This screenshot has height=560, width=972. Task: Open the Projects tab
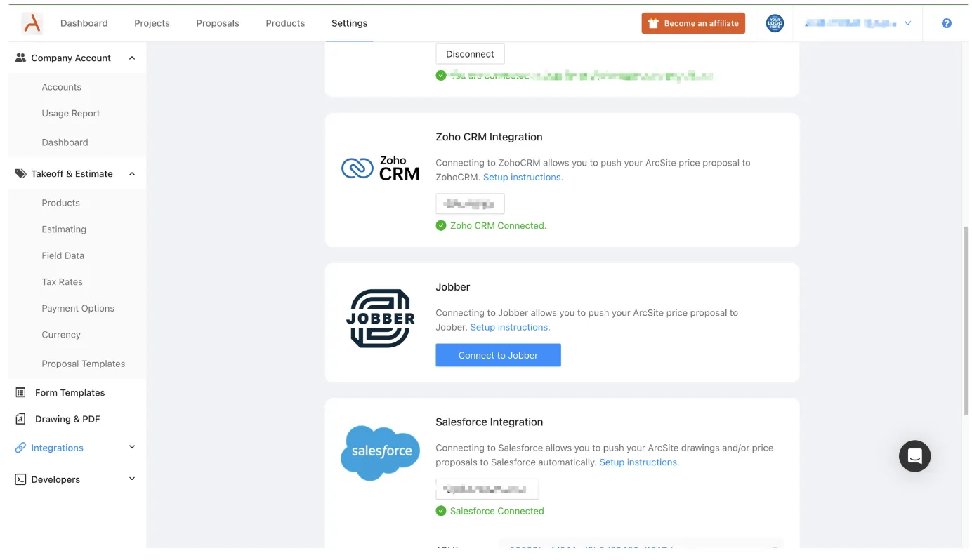pos(152,23)
